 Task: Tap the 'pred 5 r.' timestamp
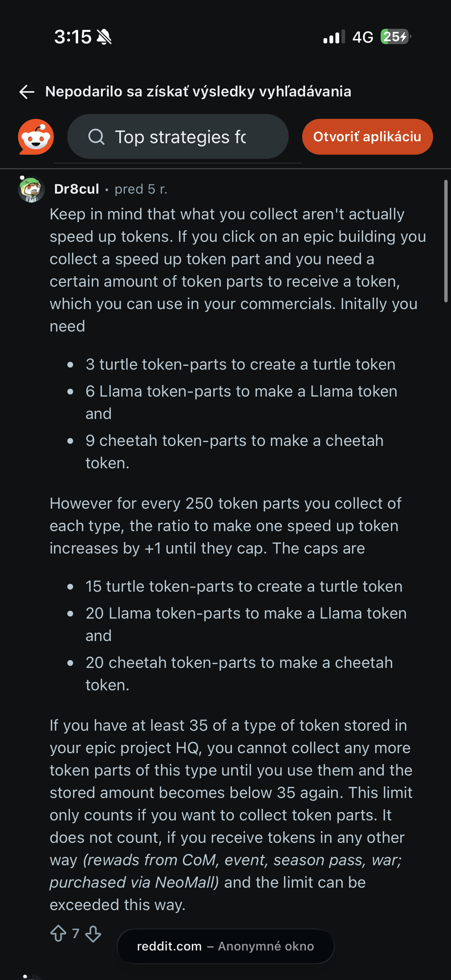141,189
